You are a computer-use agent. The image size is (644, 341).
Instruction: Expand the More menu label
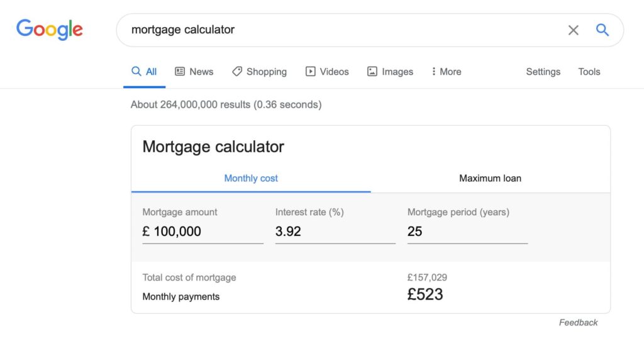pos(450,72)
